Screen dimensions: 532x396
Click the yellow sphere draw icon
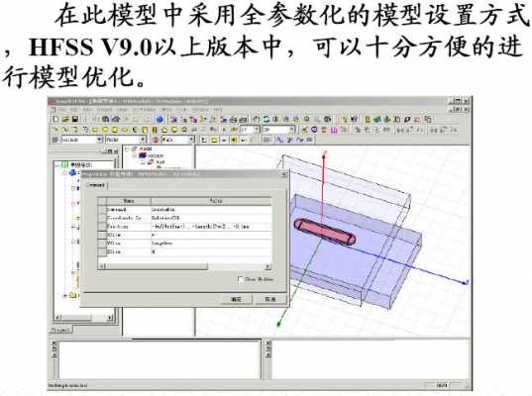[174, 130]
